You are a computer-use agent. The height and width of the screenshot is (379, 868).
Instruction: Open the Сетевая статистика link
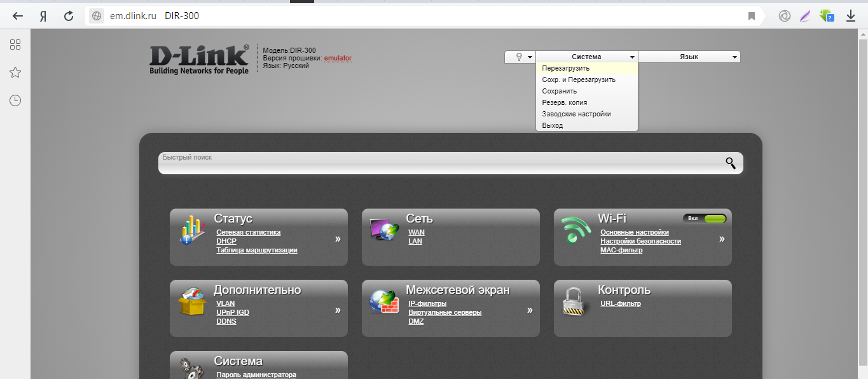pos(248,232)
